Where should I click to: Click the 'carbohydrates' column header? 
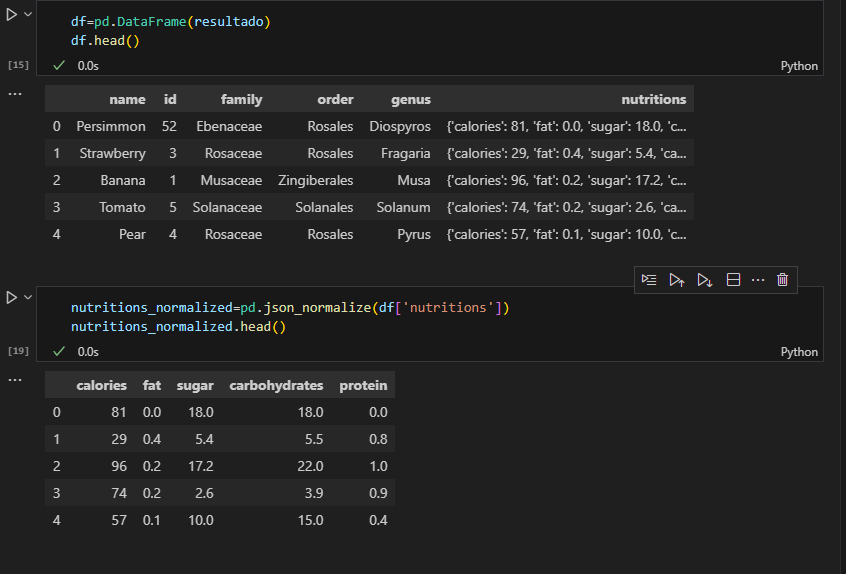[x=276, y=385]
